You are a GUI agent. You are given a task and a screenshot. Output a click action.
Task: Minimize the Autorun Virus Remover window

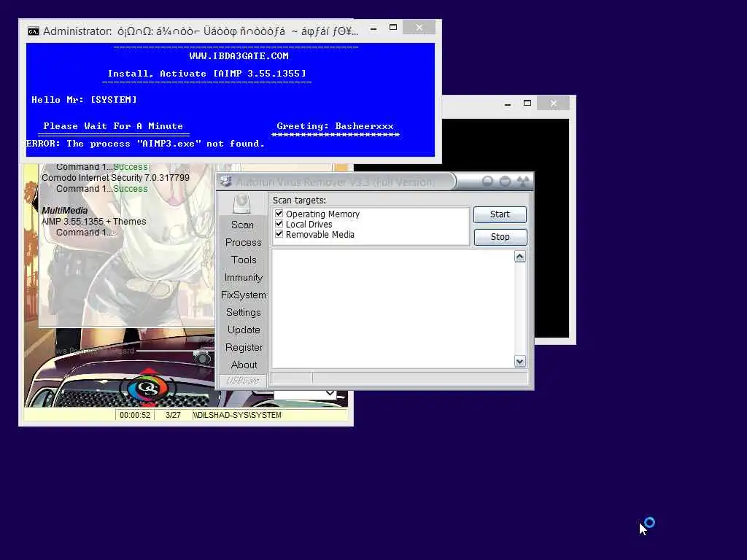[x=487, y=182]
